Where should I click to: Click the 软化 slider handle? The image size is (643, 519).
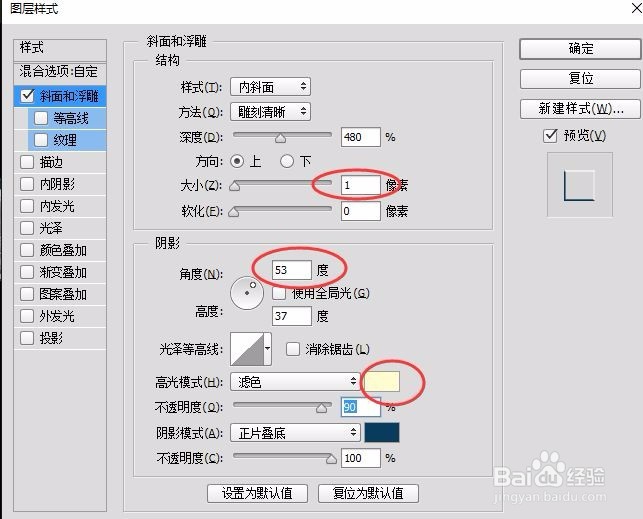tap(234, 212)
